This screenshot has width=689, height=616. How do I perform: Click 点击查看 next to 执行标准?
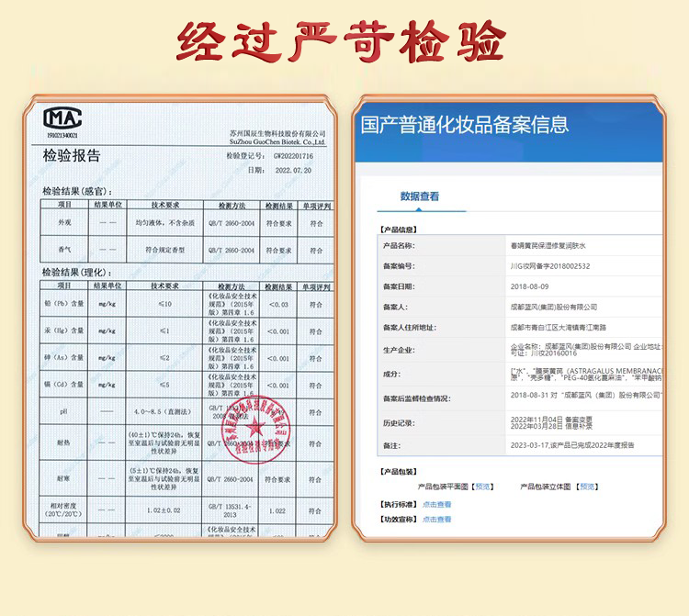pos(436,505)
